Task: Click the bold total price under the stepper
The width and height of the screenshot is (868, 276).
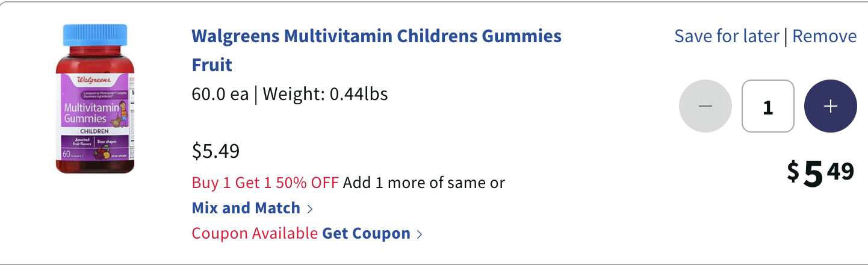Action: pyautogui.click(x=820, y=173)
